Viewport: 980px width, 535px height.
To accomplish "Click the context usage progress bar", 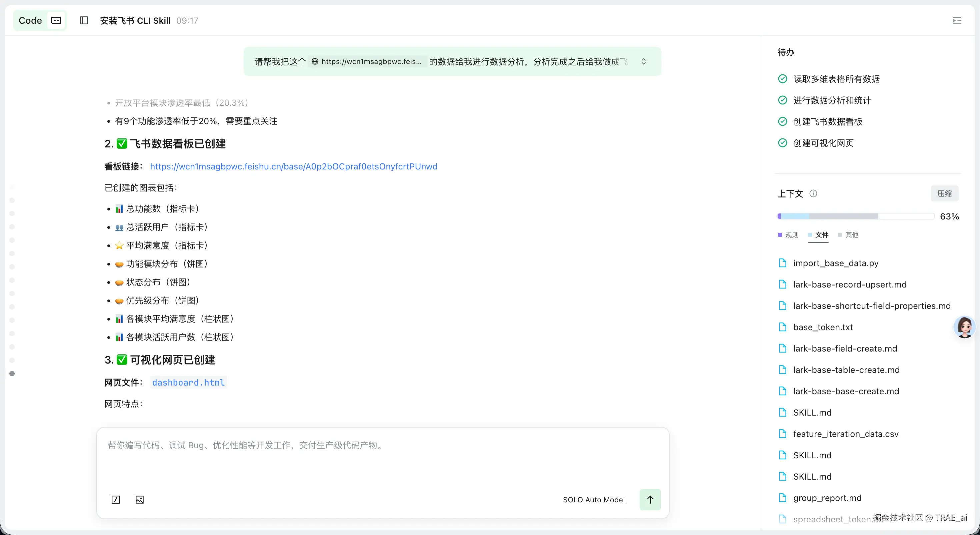I will (x=855, y=216).
